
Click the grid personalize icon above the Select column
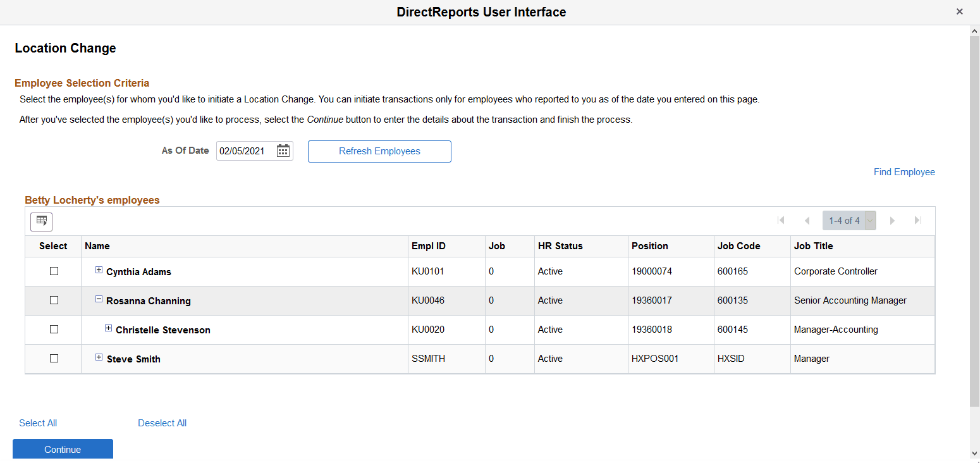pyautogui.click(x=41, y=221)
